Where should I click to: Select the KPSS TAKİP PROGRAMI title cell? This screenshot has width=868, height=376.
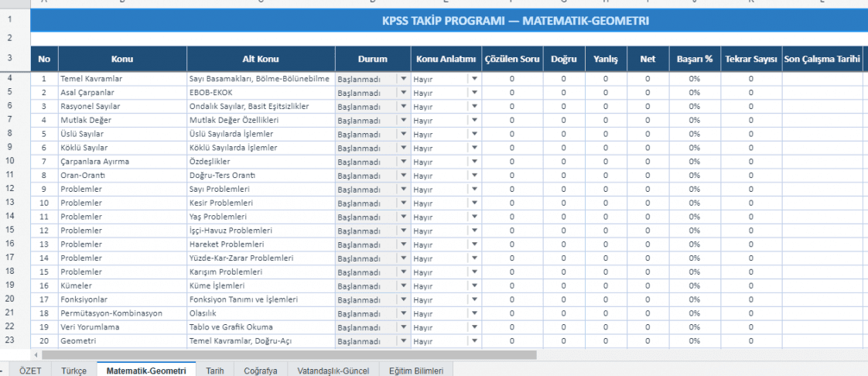pos(515,22)
